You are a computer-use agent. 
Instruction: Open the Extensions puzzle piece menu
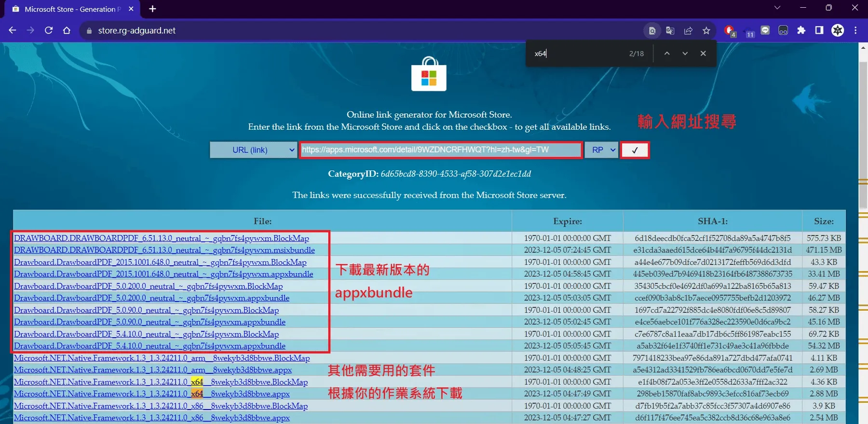tap(801, 30)
